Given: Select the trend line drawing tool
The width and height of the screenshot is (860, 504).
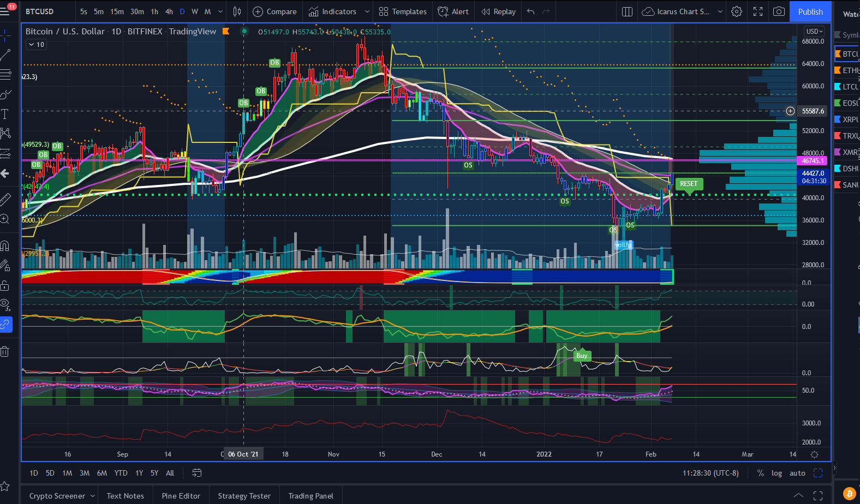Looking at the screenshot, I should coord(5,55).
